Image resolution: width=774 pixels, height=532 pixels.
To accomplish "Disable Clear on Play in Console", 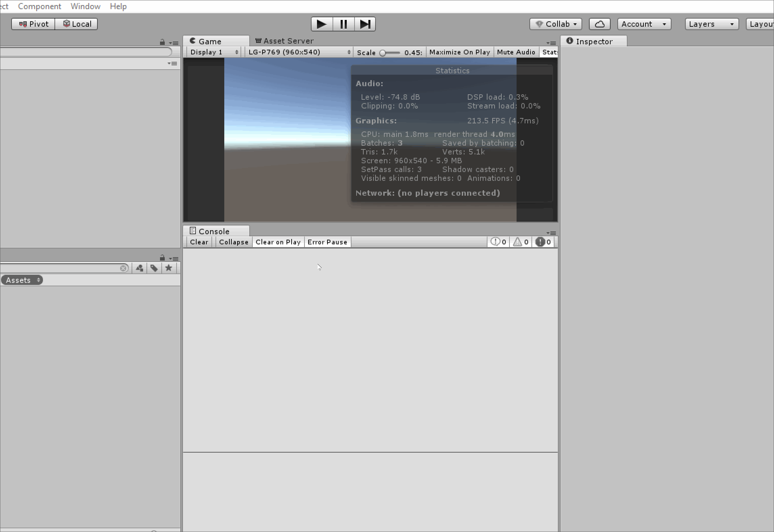I will tap(278, 242).
